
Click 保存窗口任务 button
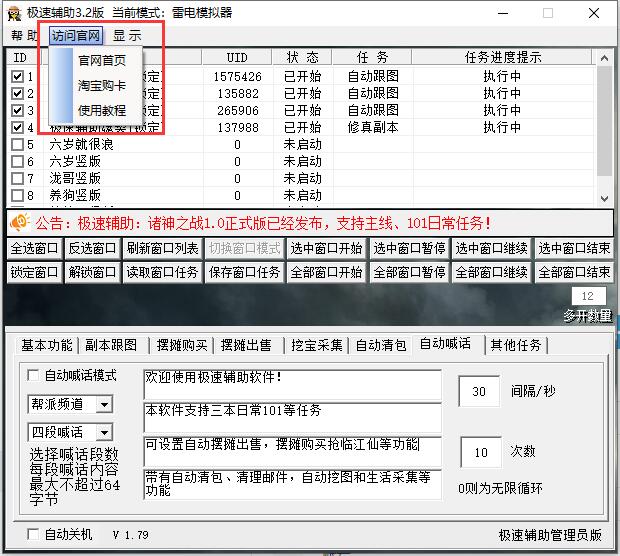click(x=244, y=272)
